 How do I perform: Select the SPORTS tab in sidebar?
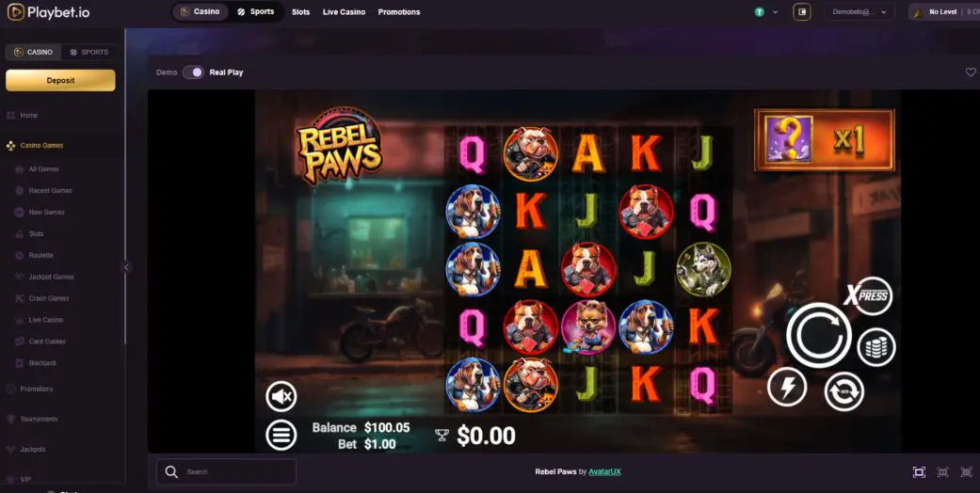pos(89,53)
